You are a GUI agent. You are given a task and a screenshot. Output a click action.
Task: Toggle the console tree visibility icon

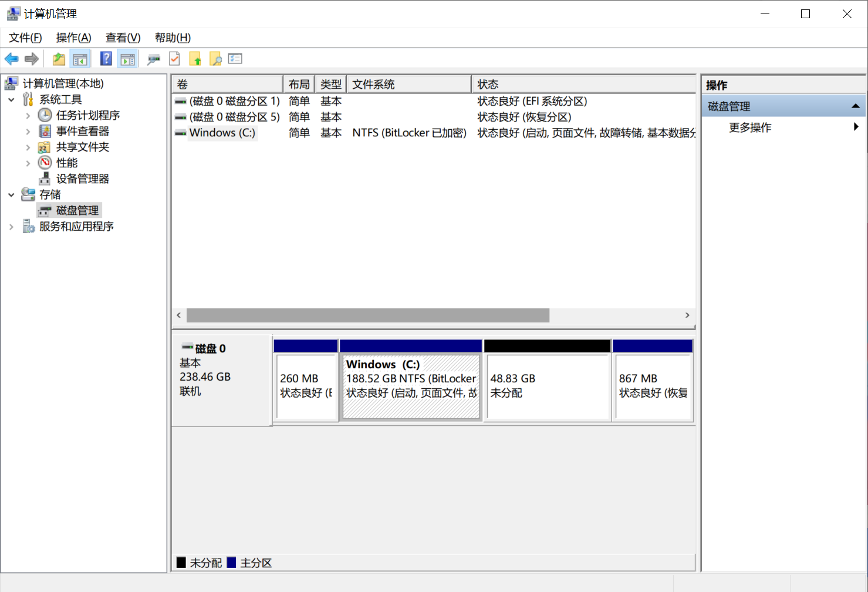tap(80, 58)
